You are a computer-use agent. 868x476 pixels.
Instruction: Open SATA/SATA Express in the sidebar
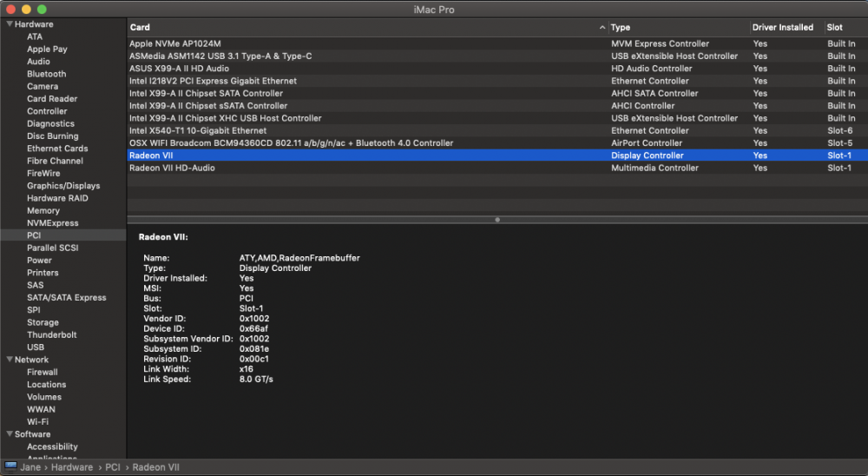point(67,298)
